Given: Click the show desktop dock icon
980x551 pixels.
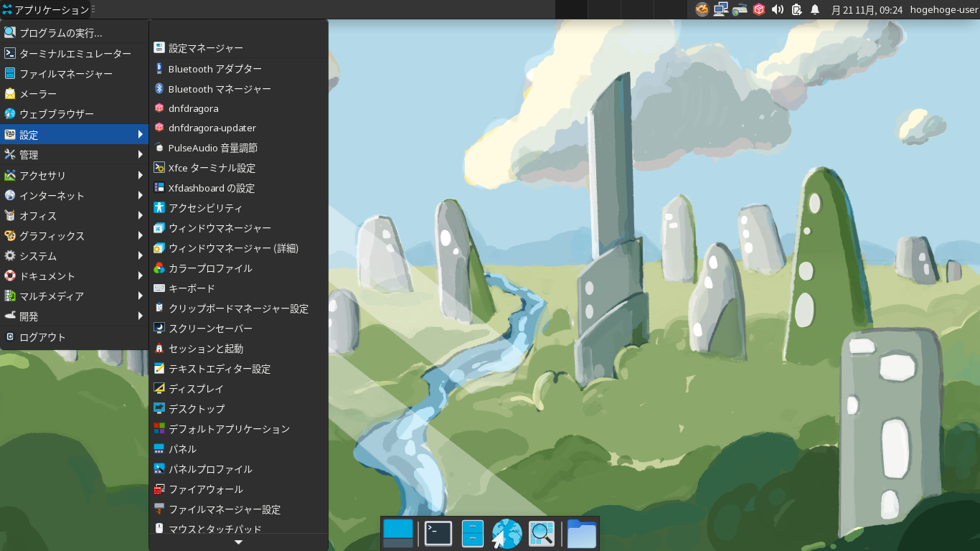Looking at the screenshot, I should coord(398,534).
